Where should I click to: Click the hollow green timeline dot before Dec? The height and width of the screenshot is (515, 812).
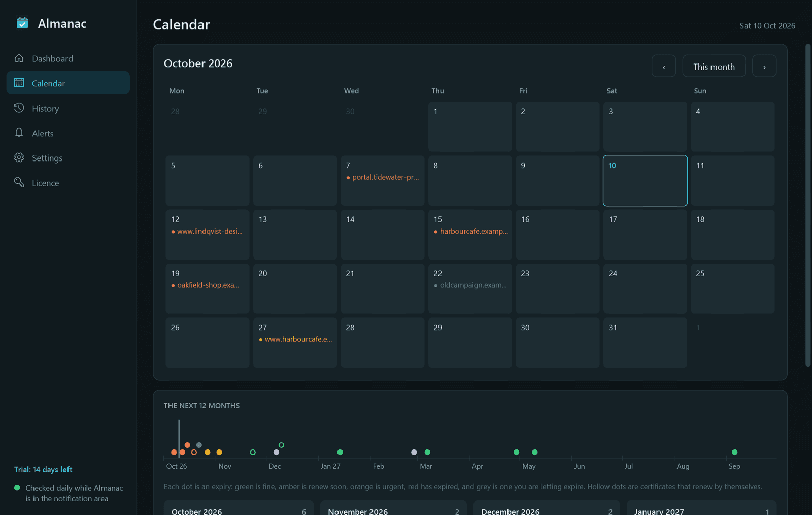(x=253, y=452)
